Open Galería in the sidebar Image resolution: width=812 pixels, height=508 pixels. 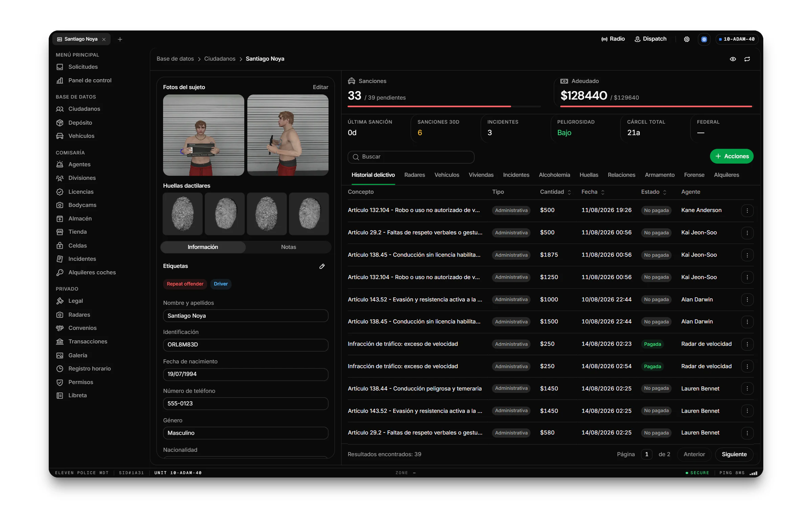(77, 355)
